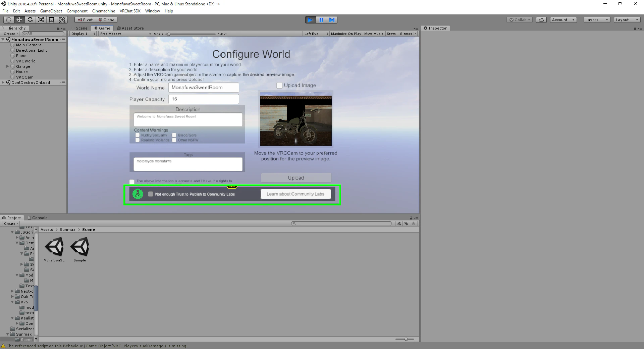644x349 pixels.
Task: Select the Sample scene asset
Action: pyautogui.click(x=80, y=249)
